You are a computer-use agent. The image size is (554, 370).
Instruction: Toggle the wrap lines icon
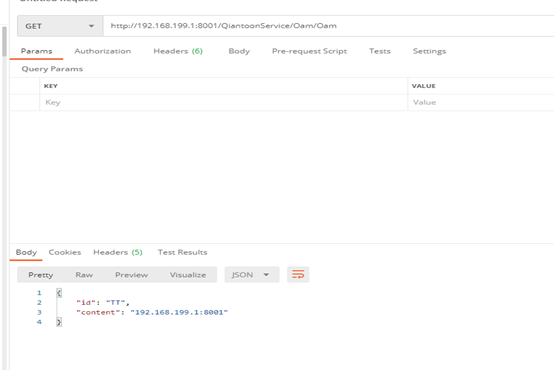(298, 275)
